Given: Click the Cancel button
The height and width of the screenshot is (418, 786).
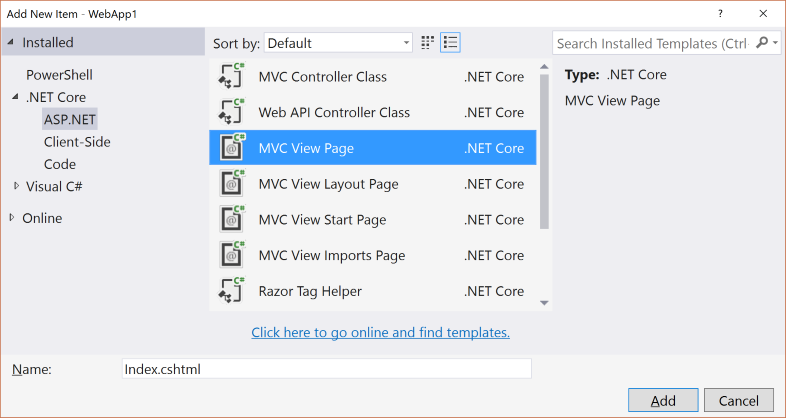Looking at the screenshot, I should (738, 400).
